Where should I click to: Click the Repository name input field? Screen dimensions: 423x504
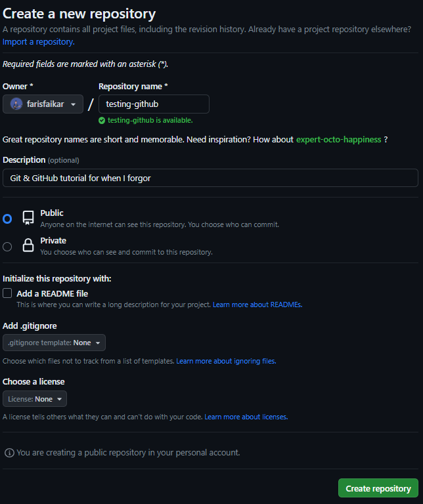154,104
